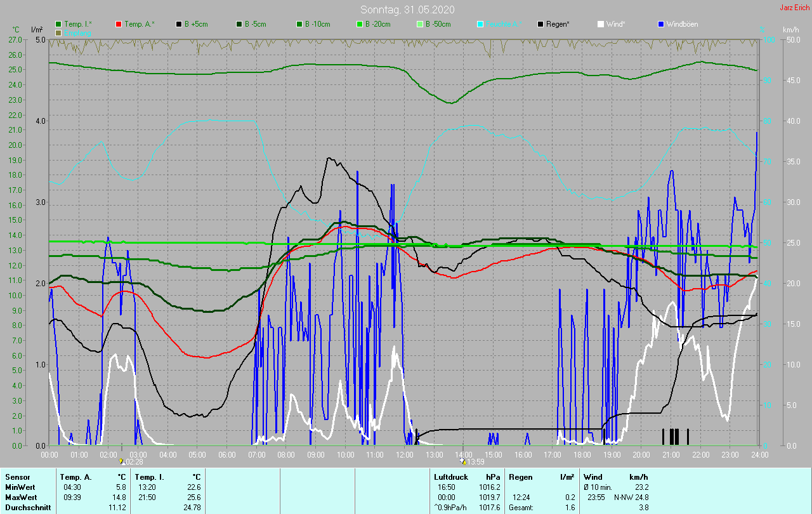Screen dimensions: 812x514
Task: Click the Luftdruck header in the stats table
Action: tap(450, 477)
